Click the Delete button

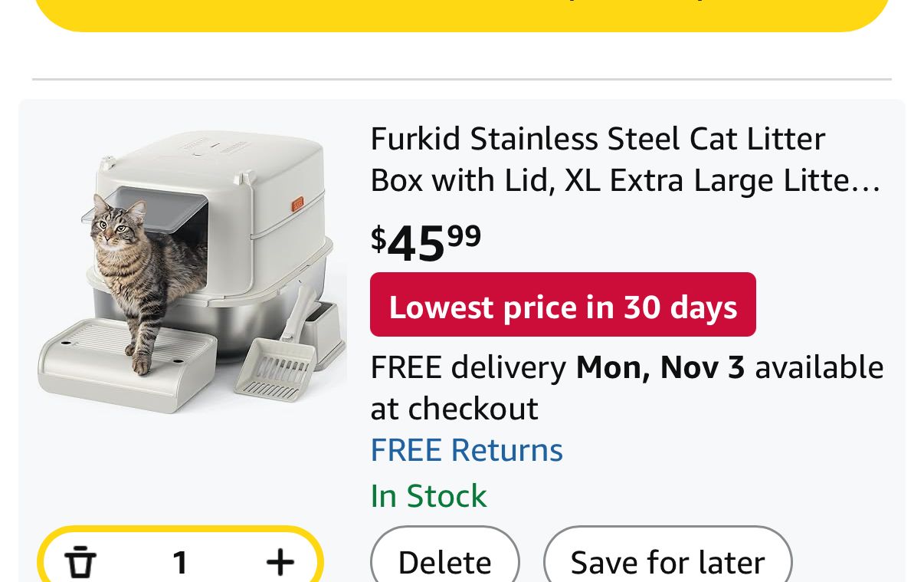point(444,562)
